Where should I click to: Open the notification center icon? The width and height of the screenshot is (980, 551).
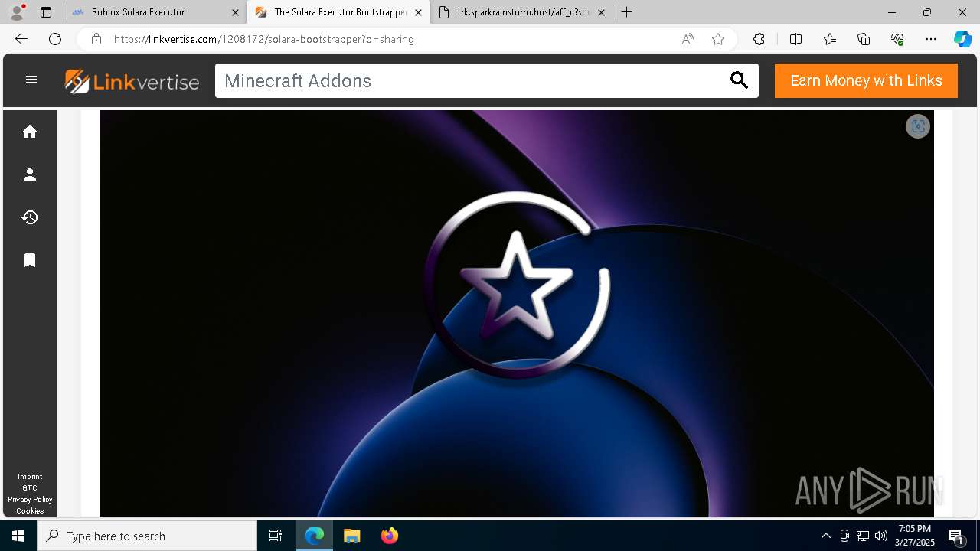coord(956,536)
